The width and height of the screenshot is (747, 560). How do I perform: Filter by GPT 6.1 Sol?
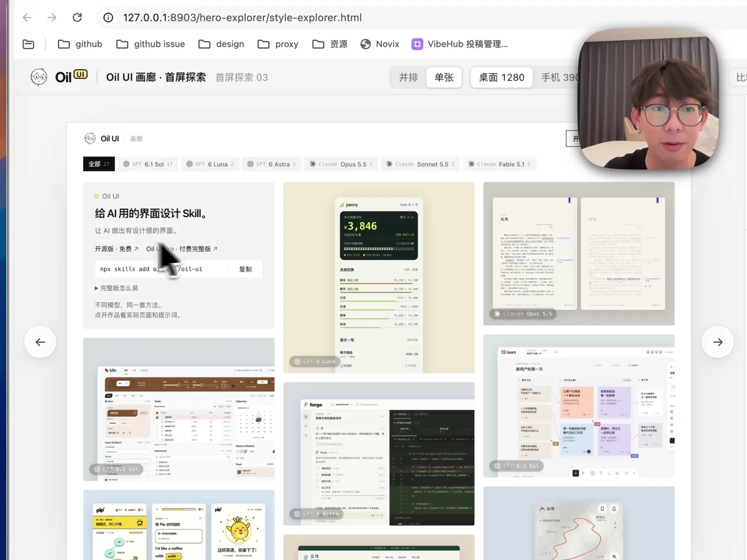coord(148,164)
